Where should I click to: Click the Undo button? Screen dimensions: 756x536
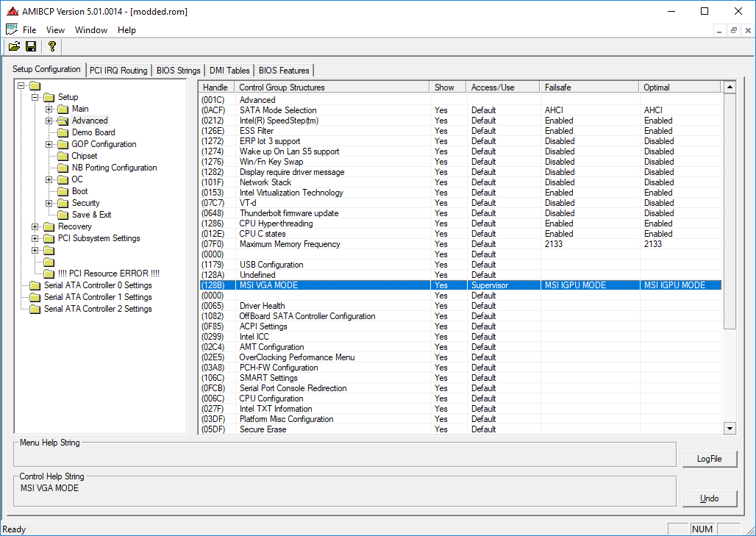point(709,499)
